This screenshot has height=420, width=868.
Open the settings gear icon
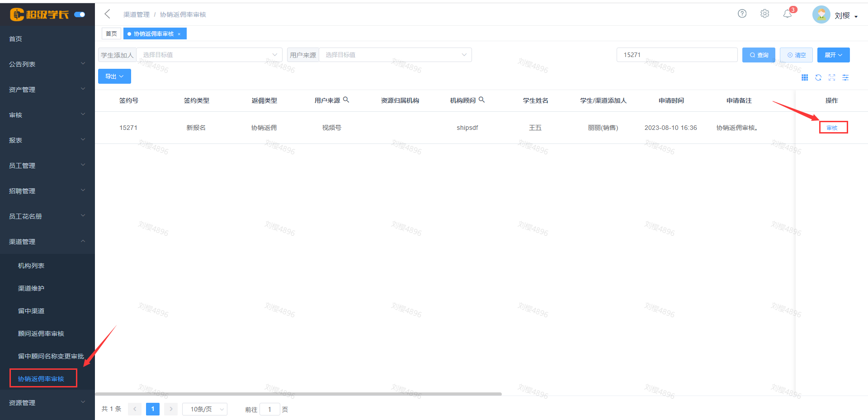tap(764, 14)
